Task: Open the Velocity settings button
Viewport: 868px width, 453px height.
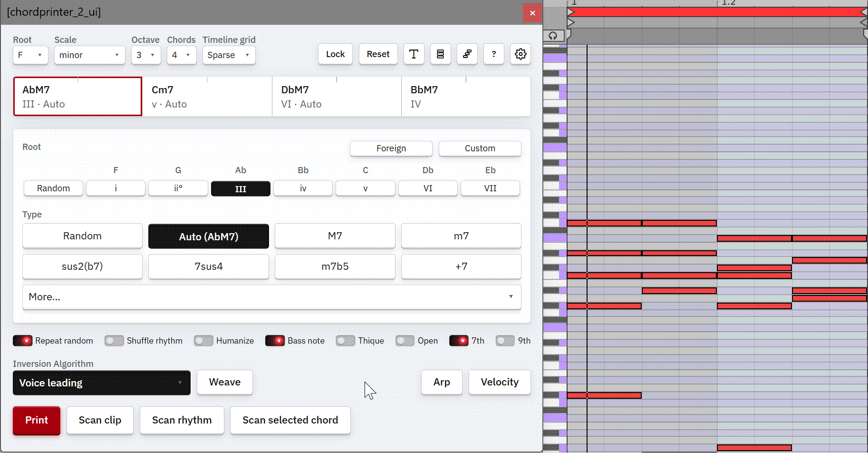Action: (x=500, y=382)
